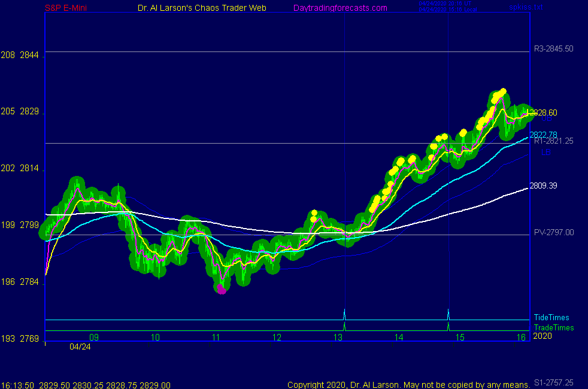Screen dimensions: 588x389
Task: Click the 20:16 UT timestamp
Action: tap(445, 4)
